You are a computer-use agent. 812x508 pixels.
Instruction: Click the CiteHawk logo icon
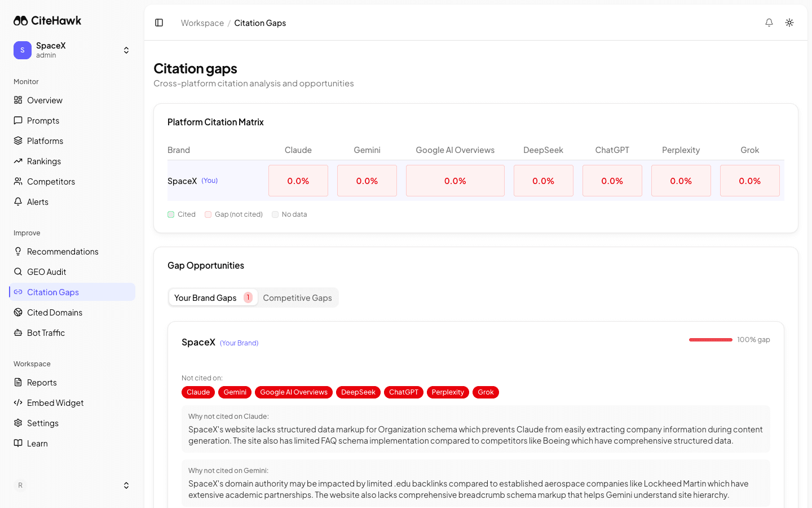[21, 20]
